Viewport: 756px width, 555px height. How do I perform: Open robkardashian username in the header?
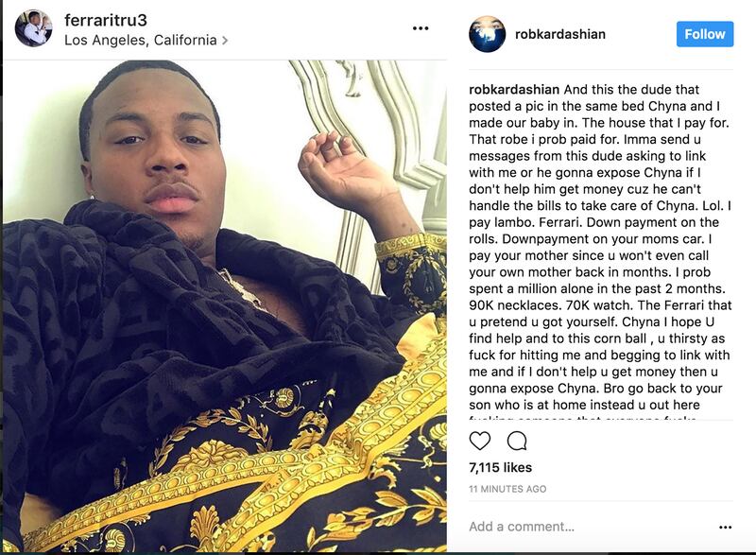pyautogui.click(x=559, y=34)
